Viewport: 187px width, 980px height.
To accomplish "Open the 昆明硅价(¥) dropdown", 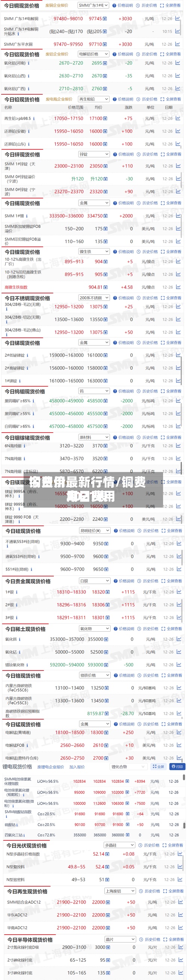I will click(95, 530).
